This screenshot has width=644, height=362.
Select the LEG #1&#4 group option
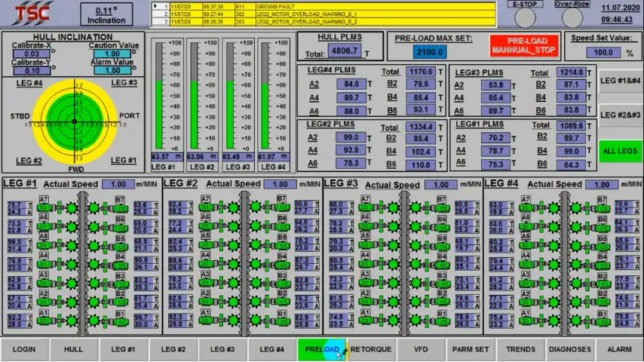[x=620, y=81]
